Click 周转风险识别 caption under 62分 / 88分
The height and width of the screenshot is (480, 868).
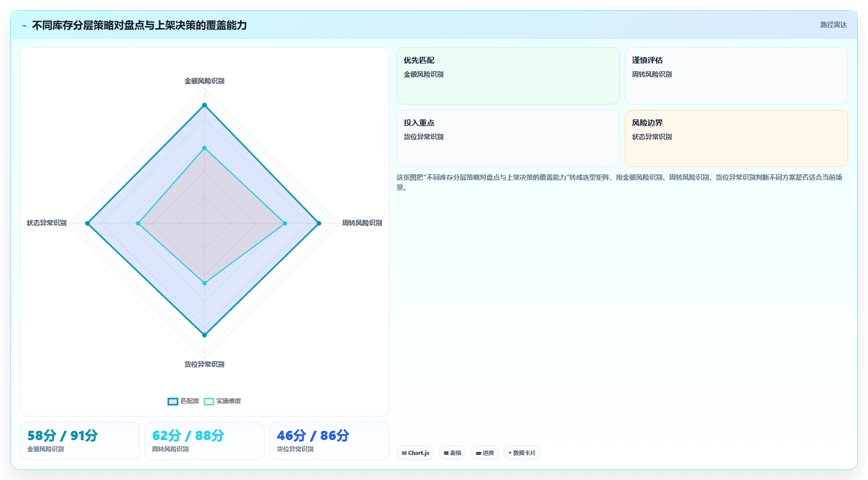(170, 449)
